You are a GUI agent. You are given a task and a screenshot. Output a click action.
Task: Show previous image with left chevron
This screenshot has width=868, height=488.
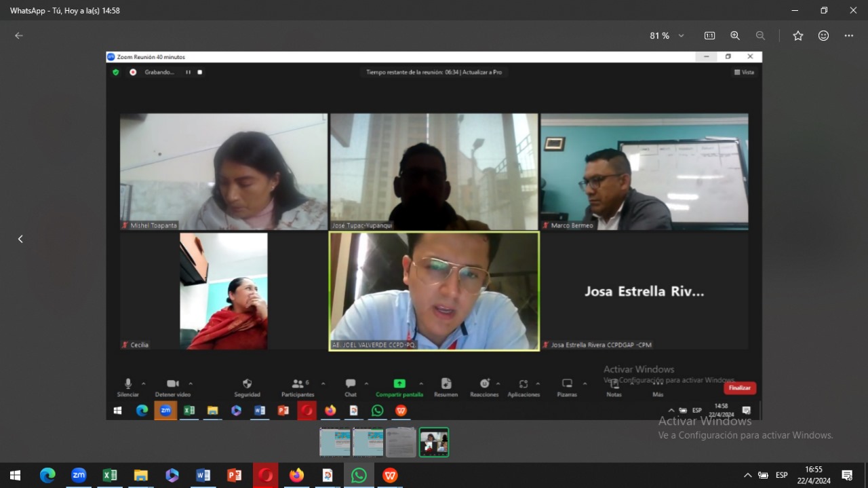20,239
